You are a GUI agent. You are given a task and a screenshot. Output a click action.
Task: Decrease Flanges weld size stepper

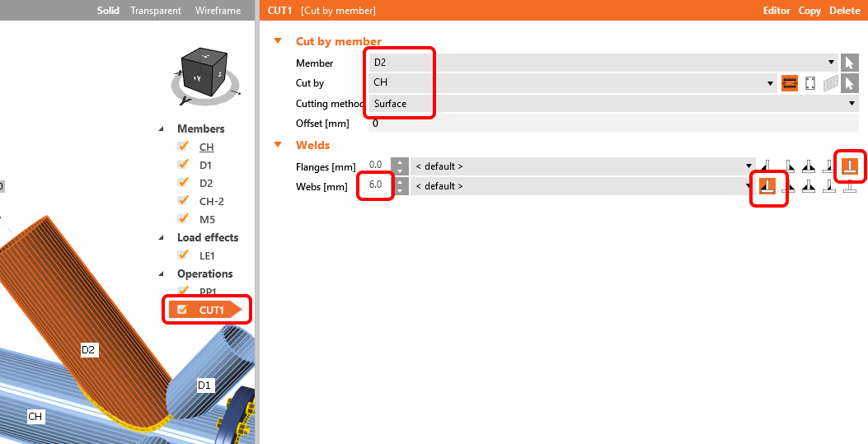click(400, 171)
